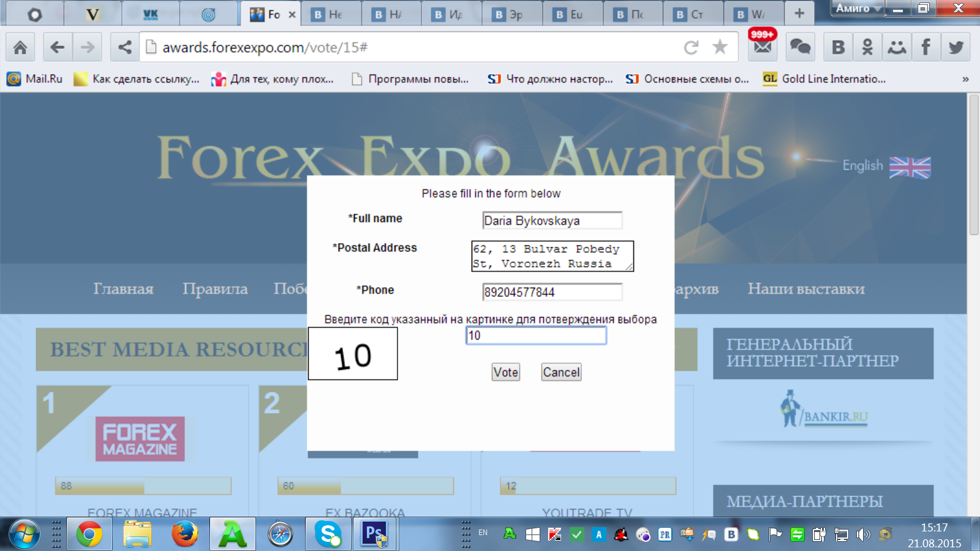The width and height of the screenshot is (980, 551).
Task: Click the captcha image showing 10
Action: 353,354
